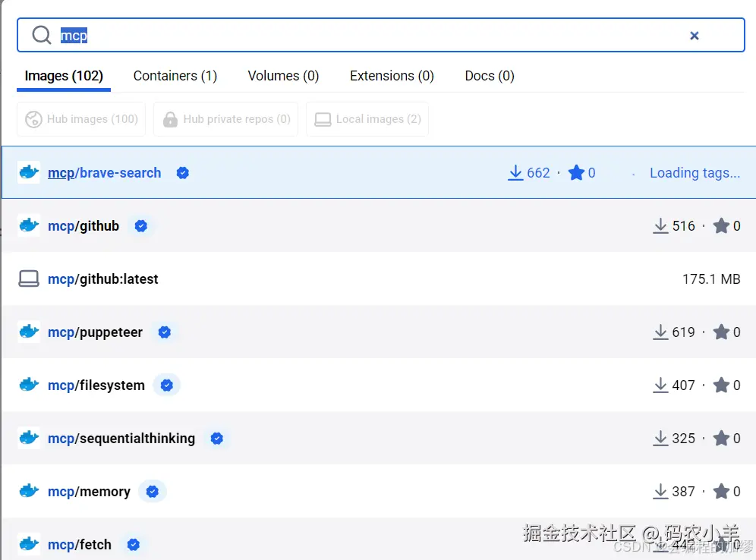Click the whale icon next to mcp/brave-search
Screen dimensions: 756x560
(29, 172)
